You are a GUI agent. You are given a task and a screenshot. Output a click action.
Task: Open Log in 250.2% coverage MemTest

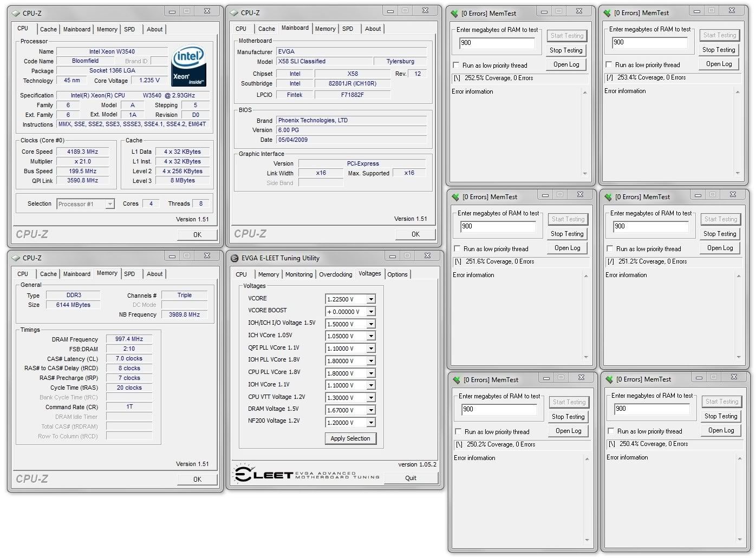[568, 431]
